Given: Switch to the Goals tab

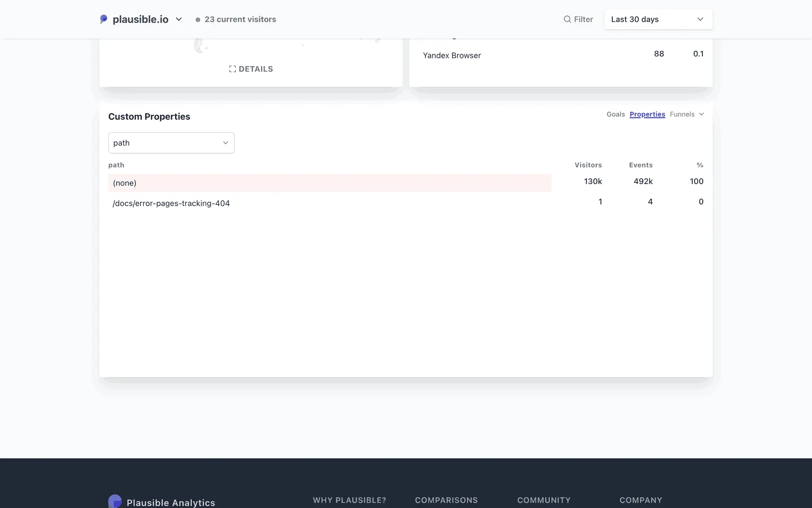Looking at the screenshot, I should tap(615, 114).
